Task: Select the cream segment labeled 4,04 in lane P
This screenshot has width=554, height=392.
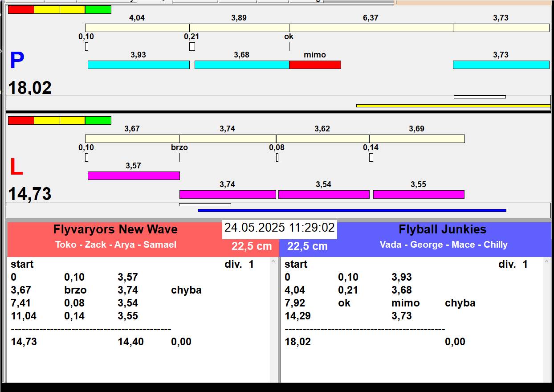Action: coord(137,28)
